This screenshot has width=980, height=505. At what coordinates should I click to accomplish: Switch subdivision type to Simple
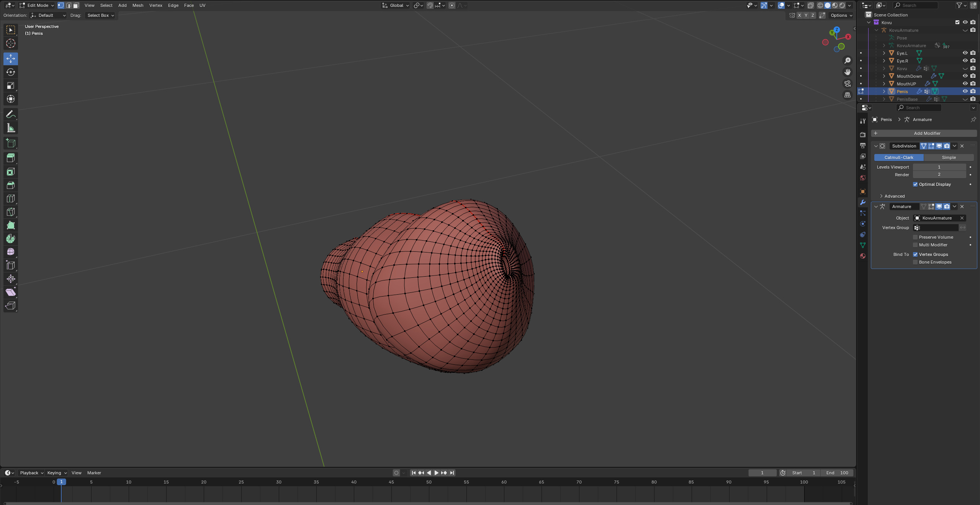tap(949, 157)
